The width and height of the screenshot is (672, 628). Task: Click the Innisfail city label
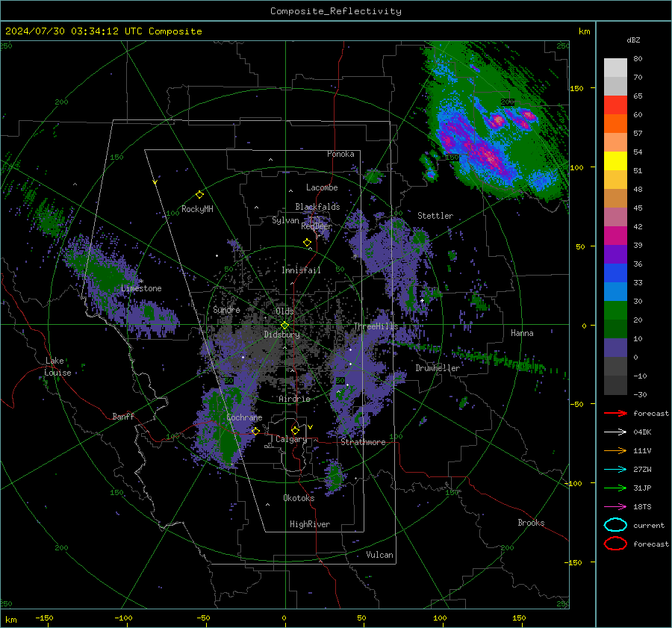[301, 270]
